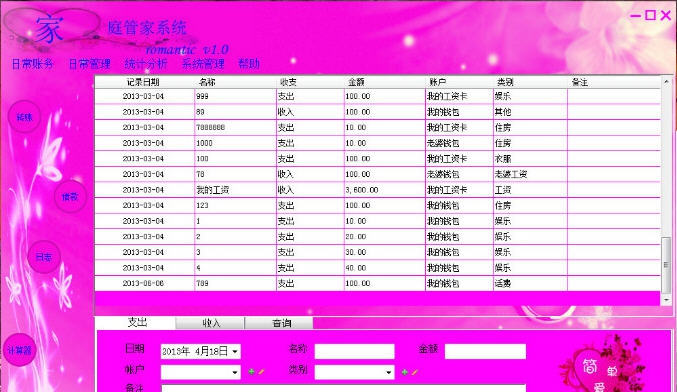This screenshot has height=392, width=677.
Task: Open the 日常账务 menu
Action: point(32,64)
